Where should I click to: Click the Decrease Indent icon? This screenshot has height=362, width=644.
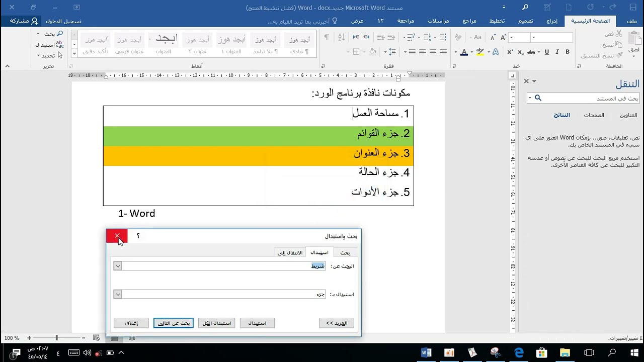point(392,38)
